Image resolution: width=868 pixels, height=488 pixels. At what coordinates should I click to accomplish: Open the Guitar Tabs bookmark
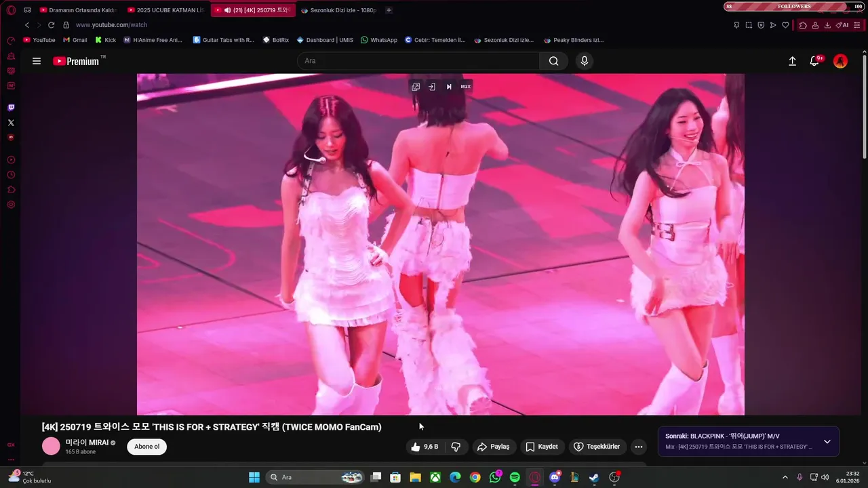[224, 40]
